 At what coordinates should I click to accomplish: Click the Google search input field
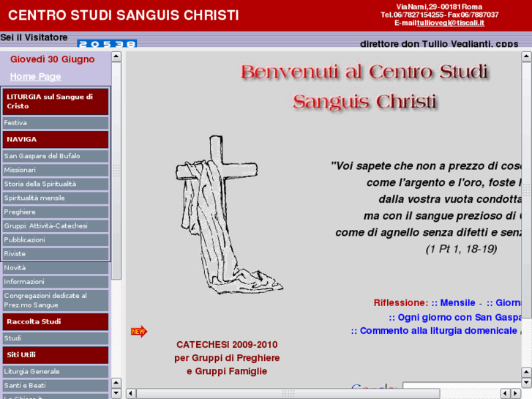(462, 385)
